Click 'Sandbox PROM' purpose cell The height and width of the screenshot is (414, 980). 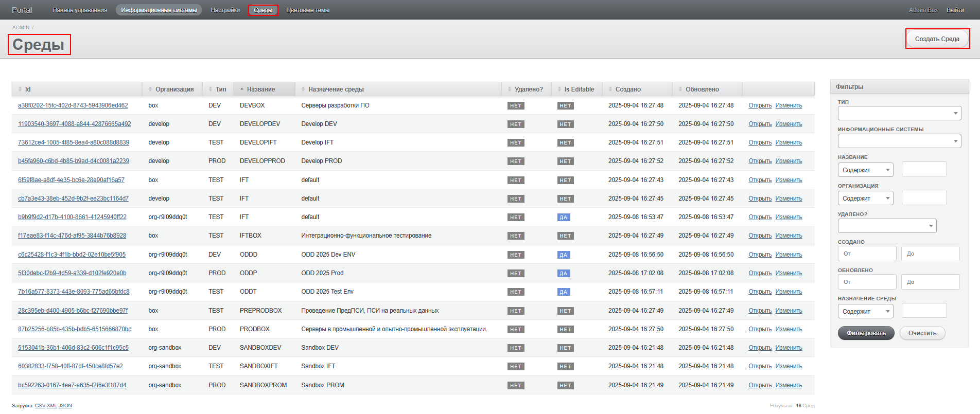tap(323, 385)
